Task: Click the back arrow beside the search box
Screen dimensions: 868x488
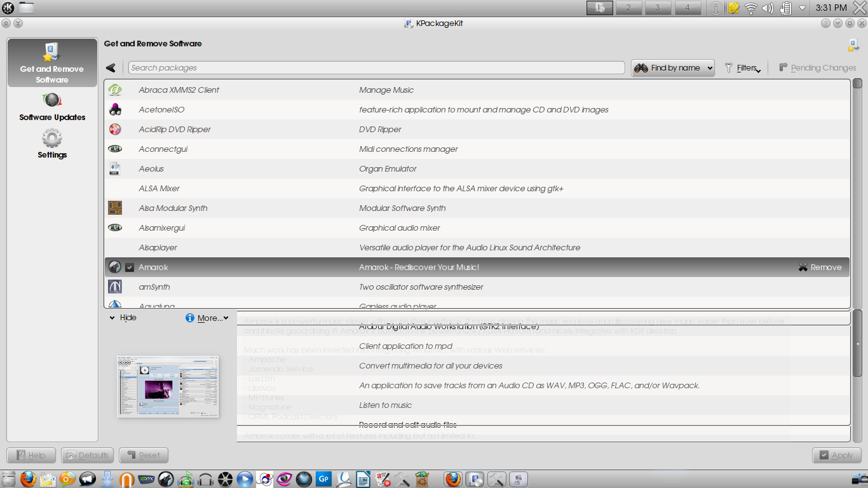Action: [x=111, y=68]
